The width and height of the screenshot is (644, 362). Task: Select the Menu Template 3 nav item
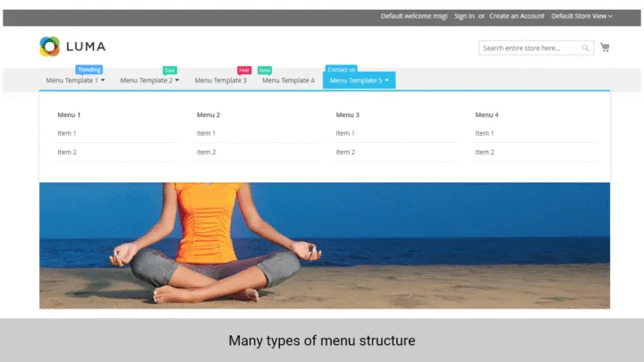220,80
